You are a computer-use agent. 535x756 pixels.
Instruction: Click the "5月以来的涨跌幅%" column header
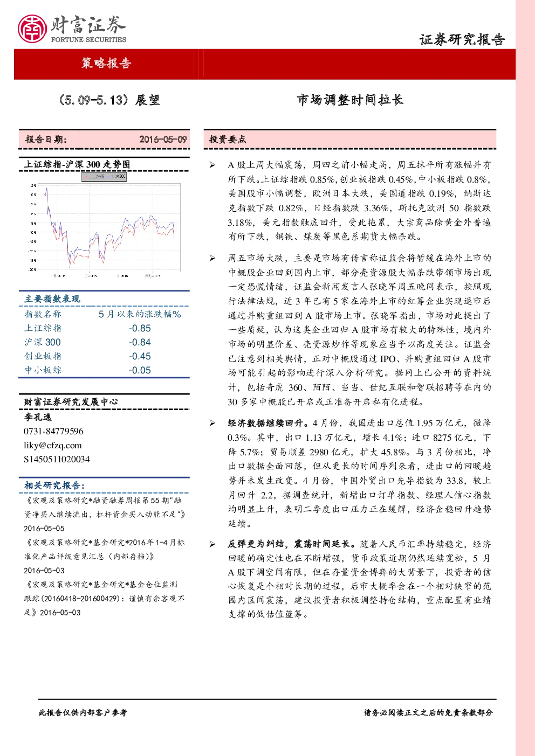point(140,314)
